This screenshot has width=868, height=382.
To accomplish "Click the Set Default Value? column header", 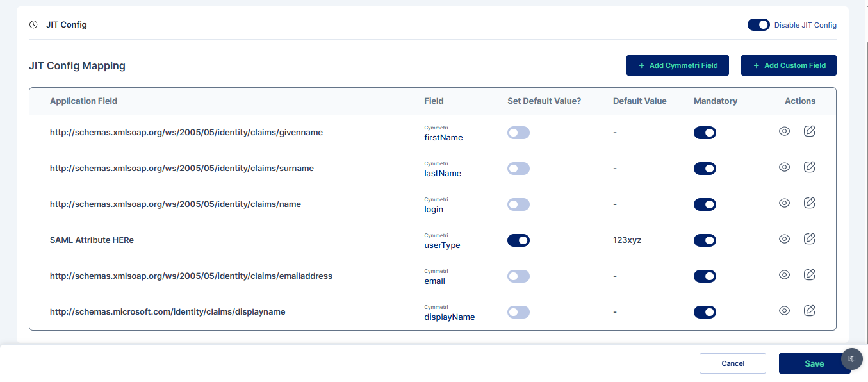I will pos(545,101).
